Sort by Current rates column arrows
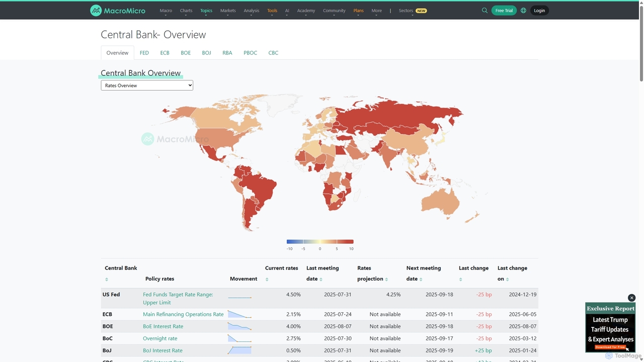644x362 pixels. [267, 280]
